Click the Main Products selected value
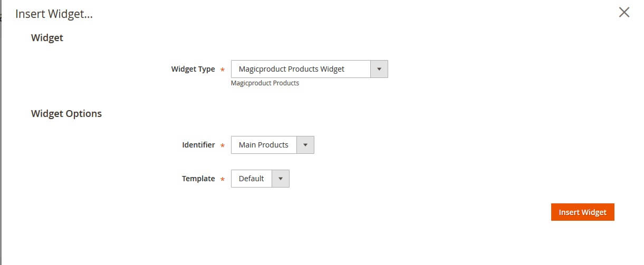This screenshot has width=644, height=265. (x=264, y=145)
